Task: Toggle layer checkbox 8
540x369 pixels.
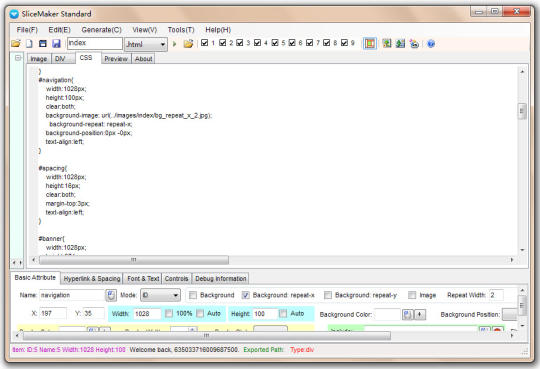Action: click(x=326, y=43)
